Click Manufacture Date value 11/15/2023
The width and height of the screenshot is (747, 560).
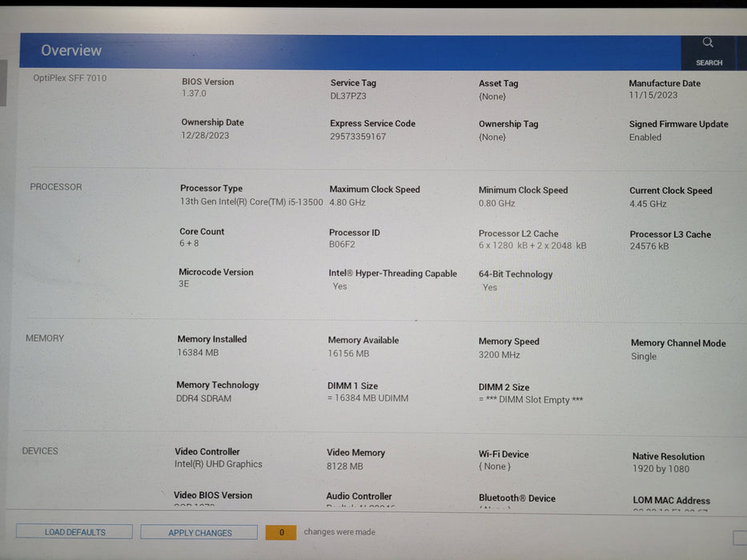pos(653,95)
